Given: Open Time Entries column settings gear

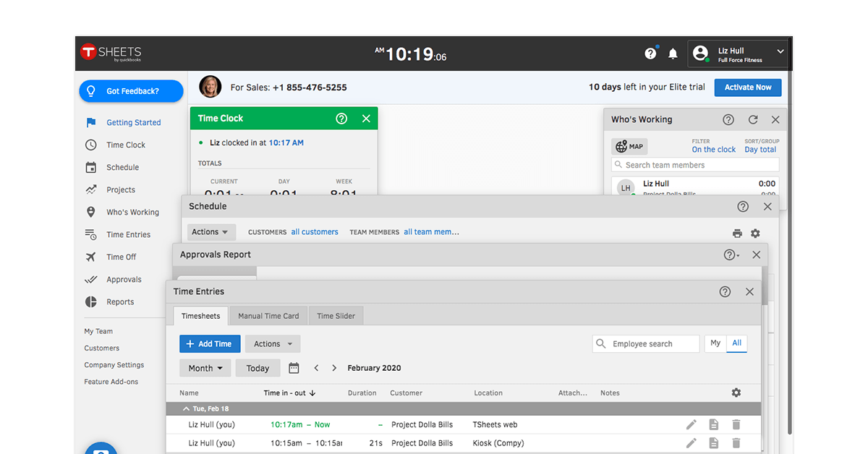Looking at the screenshot, I should [x=736, y=393].
